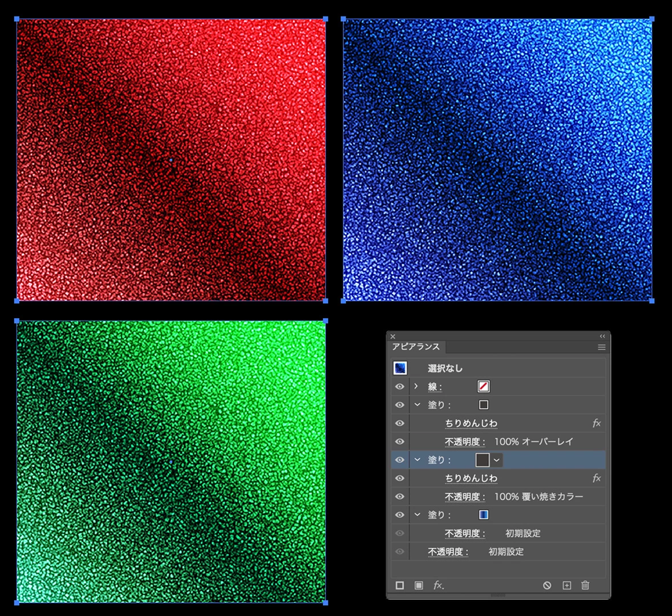This screenshot has height=616, width=672.
Task: Click the 不透明度 link for 100% オーバーレイ
Action: tap(464, 441)
